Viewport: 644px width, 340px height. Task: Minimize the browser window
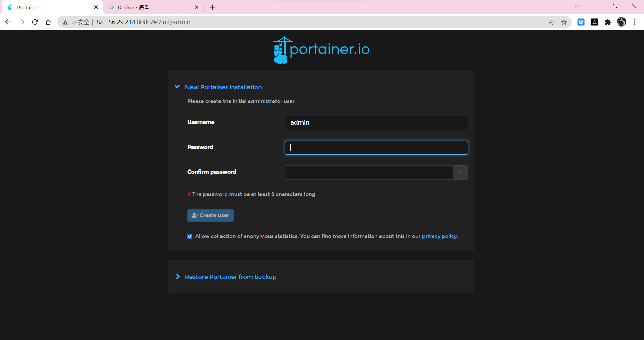[x=596, y=6]
